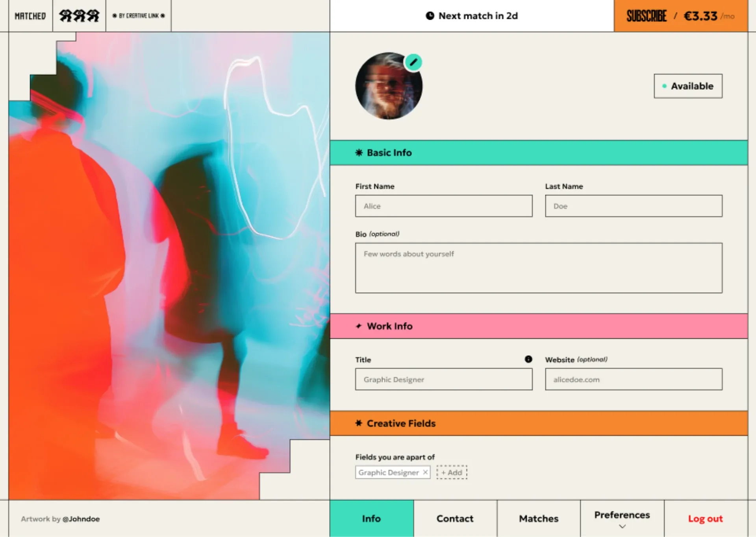Screen dimensions: 756x537
Task: Switch to the Contact tab
Action: point(455,519)
